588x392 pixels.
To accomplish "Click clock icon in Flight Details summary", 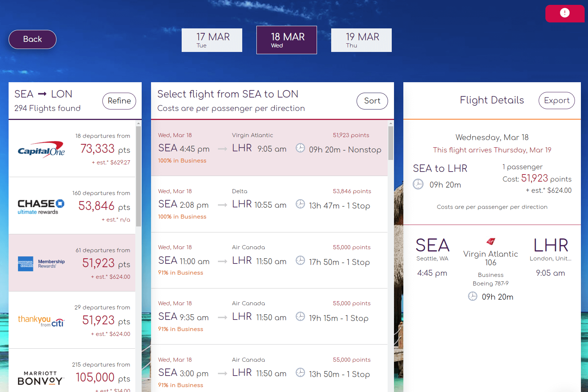I will click(418, 184).
